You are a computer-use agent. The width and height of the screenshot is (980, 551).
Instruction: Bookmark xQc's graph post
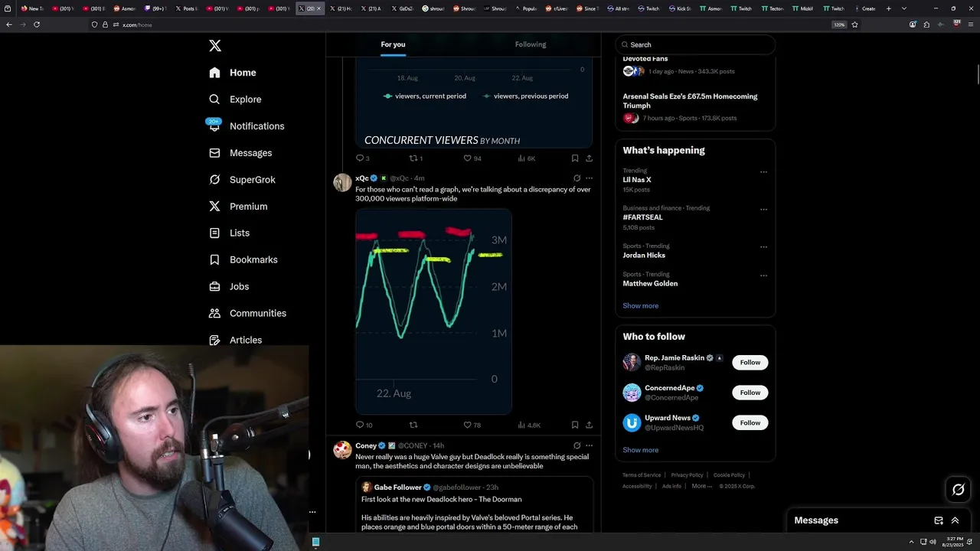tap(574, 425)
